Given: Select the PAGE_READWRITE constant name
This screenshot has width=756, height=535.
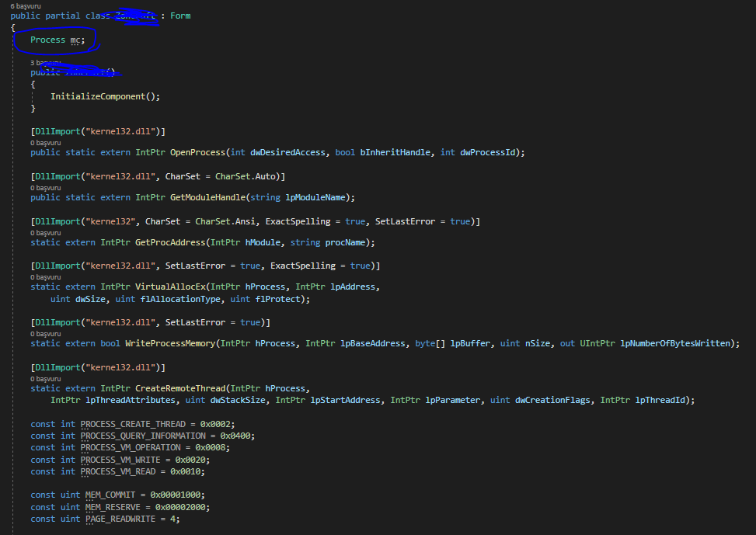Looking at the screenshot, I should point(120,519).
